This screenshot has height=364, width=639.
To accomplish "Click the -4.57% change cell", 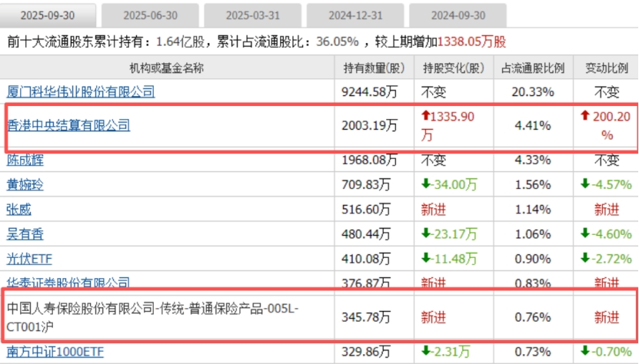I will [x=606, y=184].
